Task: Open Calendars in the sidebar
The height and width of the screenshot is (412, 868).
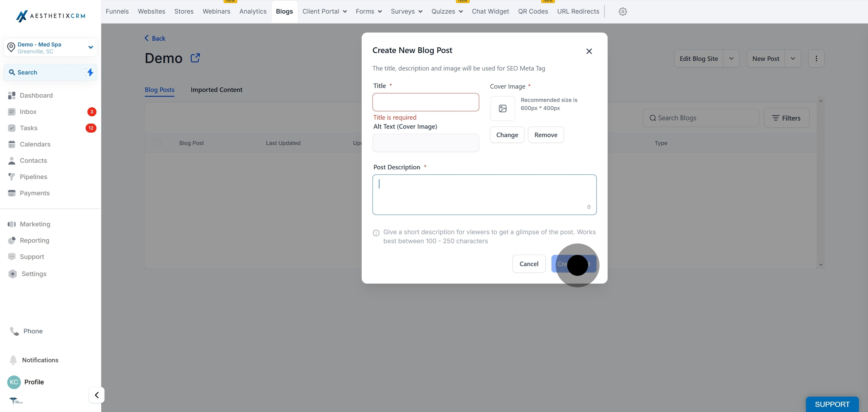Action: (35, 144)
